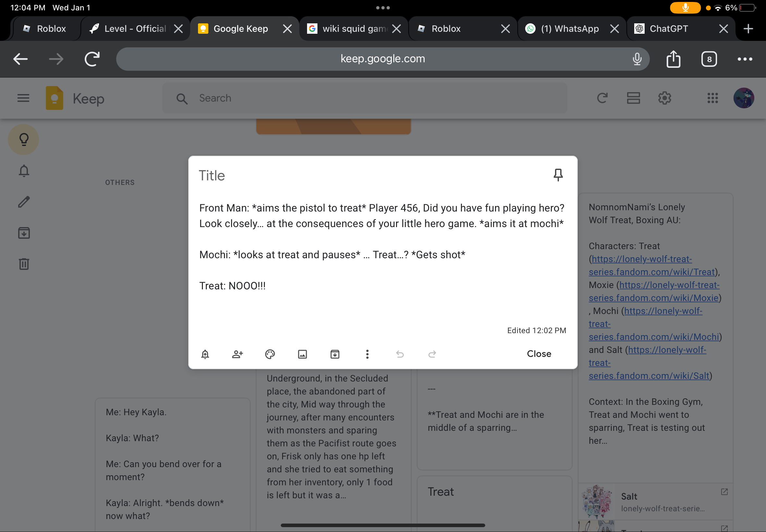
Task: Open the 'Hey Kayla' note card
Action: [172, 465]
